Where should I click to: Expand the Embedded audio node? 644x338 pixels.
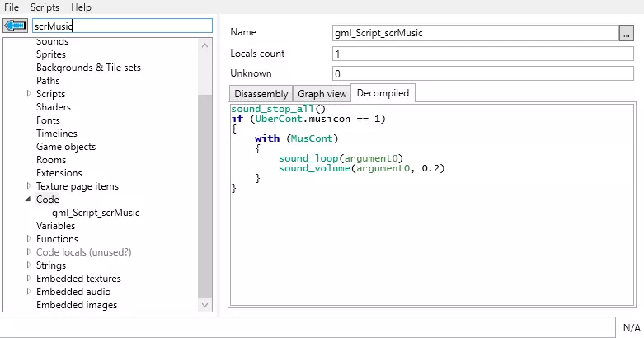[x=29, y=292]
